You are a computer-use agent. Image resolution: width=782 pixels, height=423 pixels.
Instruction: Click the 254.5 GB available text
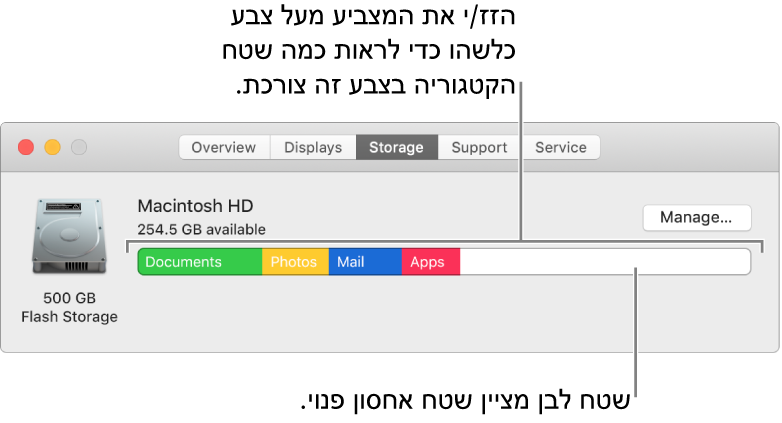pyautogui.click(x=201, y=229)
